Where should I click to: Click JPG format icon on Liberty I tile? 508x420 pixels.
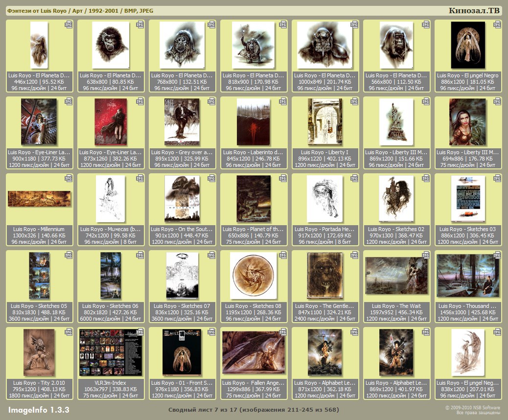pyautogui.click(x=354, y=101)
